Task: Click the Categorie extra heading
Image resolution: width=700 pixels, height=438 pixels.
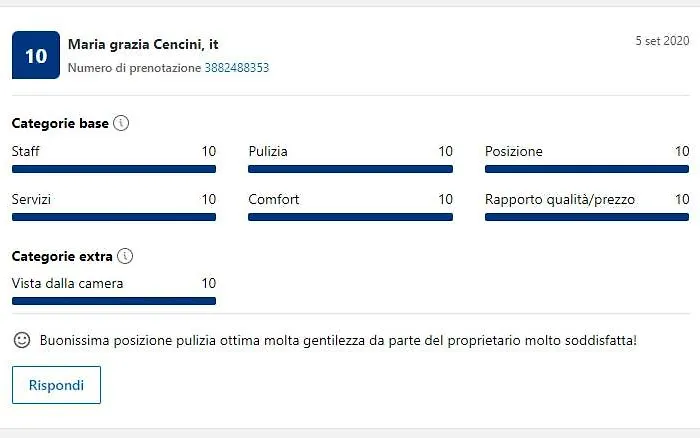Action: [62, 256]
